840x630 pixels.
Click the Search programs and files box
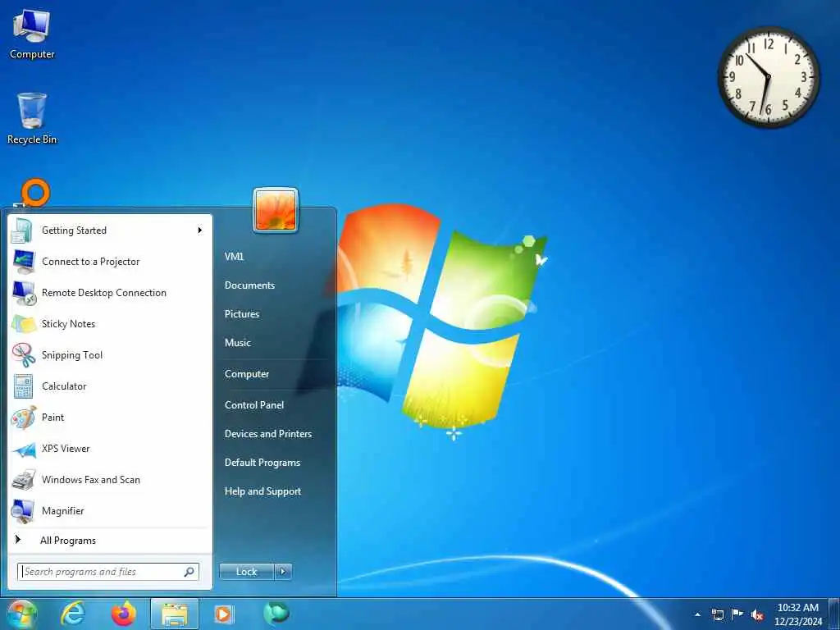pos(108,572)
